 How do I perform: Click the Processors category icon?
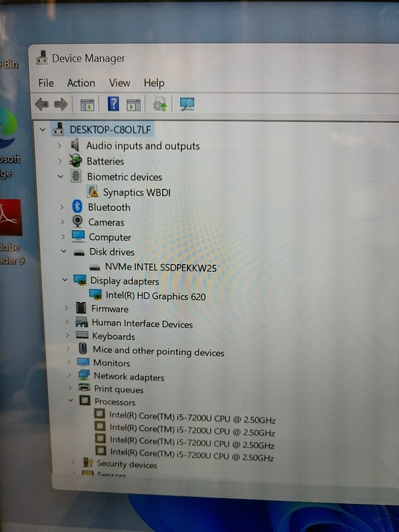pyautogui.click(x=85, y=400)
